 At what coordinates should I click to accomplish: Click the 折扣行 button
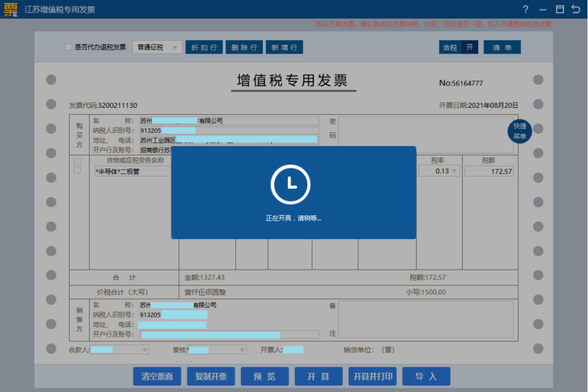(x=204, y=47)
